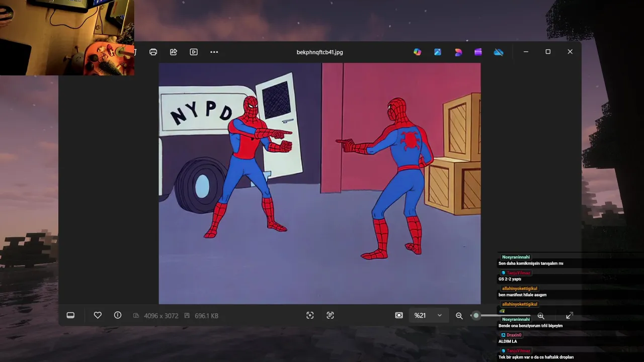Zoom in with the plus magnifier icon
Screen dimensions: 644x362
click(541, 316)
